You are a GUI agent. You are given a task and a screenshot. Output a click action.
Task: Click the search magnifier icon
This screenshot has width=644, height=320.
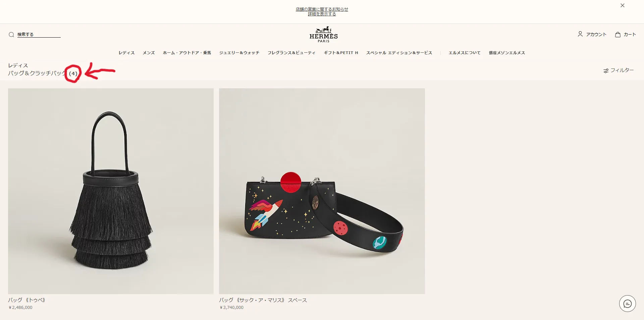[x=11, y=35]
